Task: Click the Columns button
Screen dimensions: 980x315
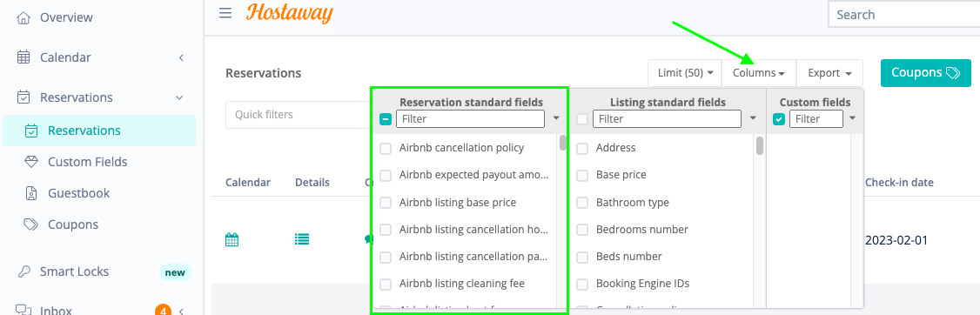Action: coord(759,73)
